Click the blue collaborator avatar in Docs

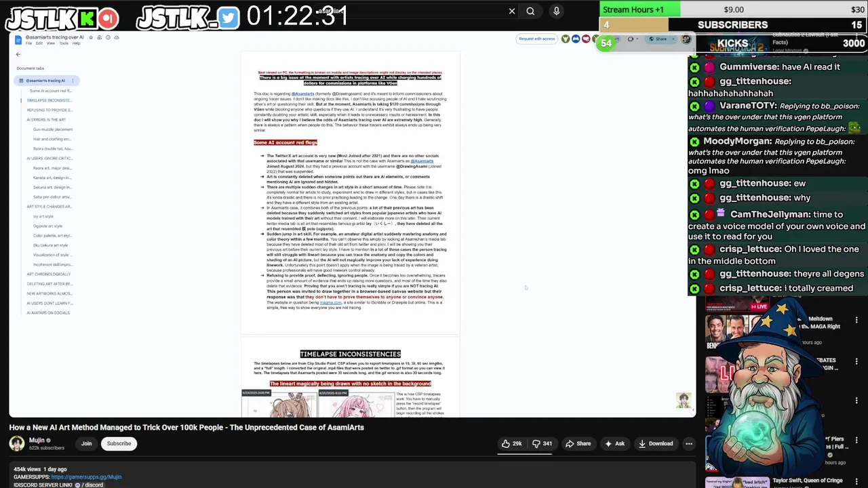[576, 39]
